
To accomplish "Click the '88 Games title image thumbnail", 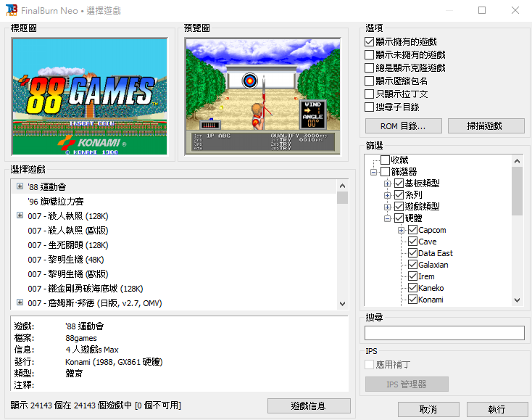I will pos(90,96).
